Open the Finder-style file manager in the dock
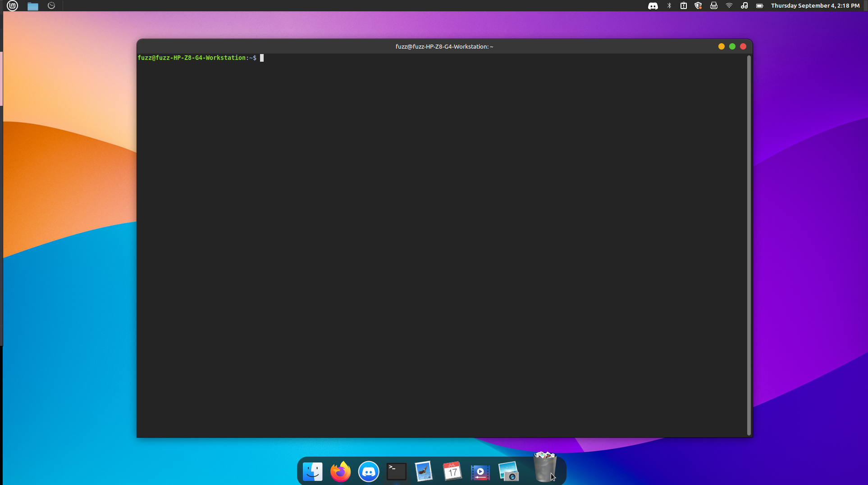This screenshot has height=485, width=868. pos(312,471)
